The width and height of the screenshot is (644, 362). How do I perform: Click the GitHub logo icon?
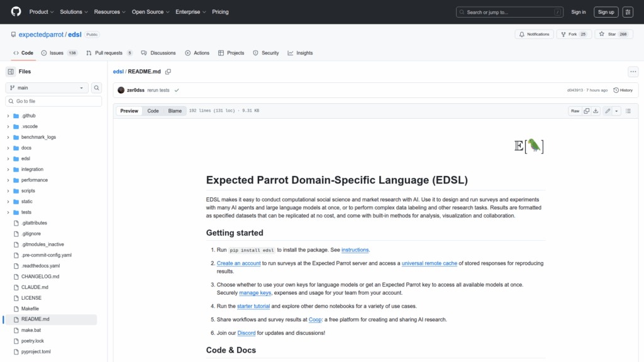(16, 12)
